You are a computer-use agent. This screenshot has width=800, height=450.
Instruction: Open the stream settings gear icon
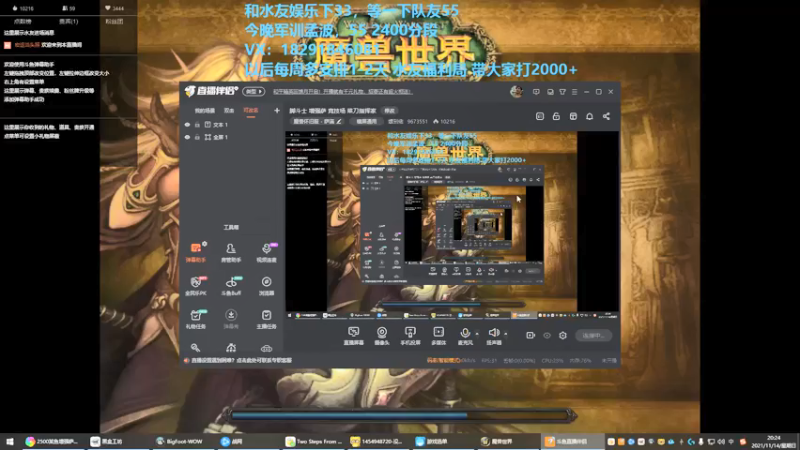tap(563, 335)
